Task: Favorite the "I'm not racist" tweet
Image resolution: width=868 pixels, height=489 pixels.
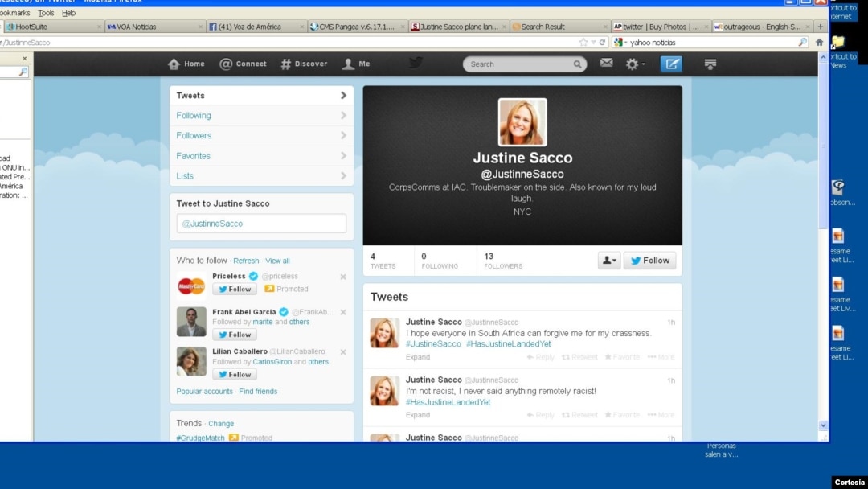Action: tap(622, 415)
